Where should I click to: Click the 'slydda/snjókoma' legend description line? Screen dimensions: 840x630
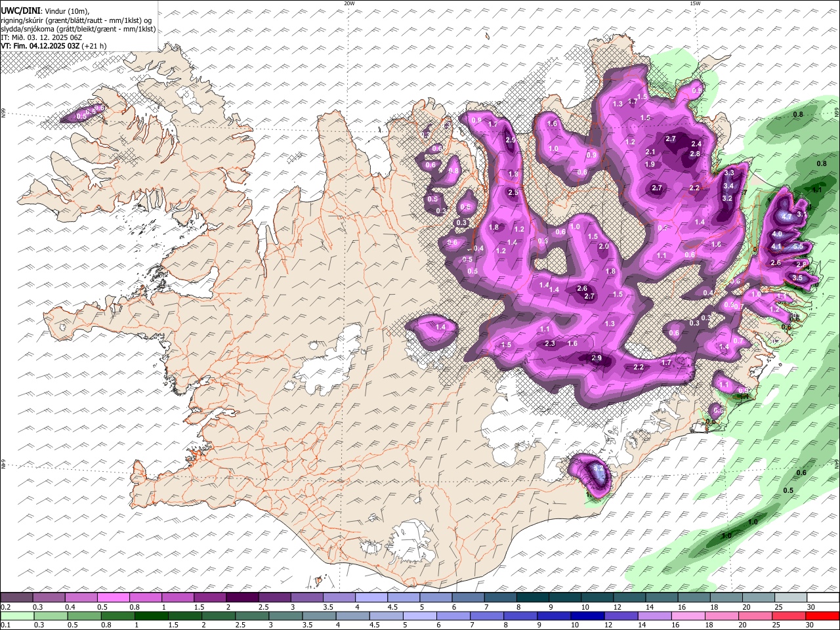[78, 29]
